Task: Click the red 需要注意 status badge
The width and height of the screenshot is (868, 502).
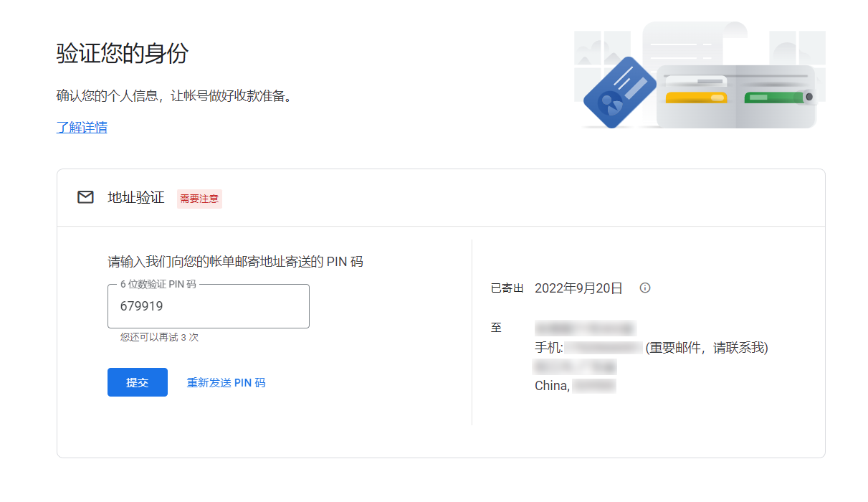Action: (x=199, y=199)
